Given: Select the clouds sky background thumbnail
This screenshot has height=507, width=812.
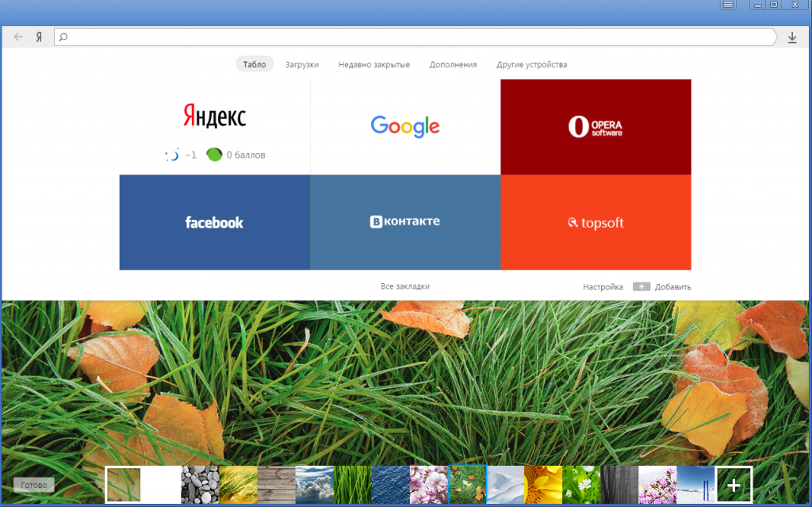Looking at the screenshot, I should click(315, 484).
